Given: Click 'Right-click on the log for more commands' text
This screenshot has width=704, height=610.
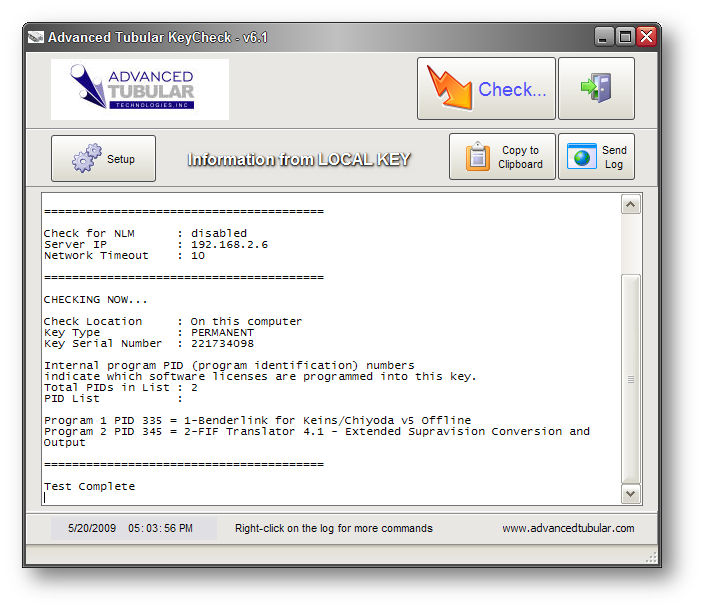Looking at the screenshot, I should (x=334, y=528).
